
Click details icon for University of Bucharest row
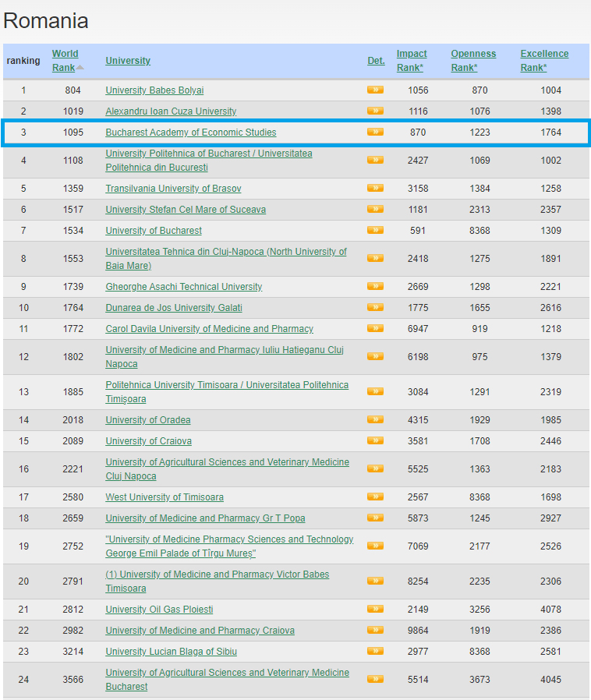point(375,230)
